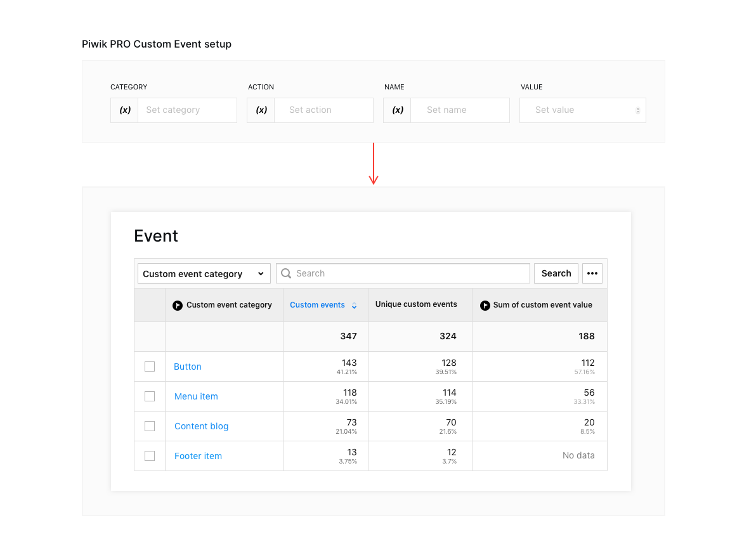This screenshot has width=756, height=558.
Task: Focus the Set category input field
Action: tap(187, 110)
